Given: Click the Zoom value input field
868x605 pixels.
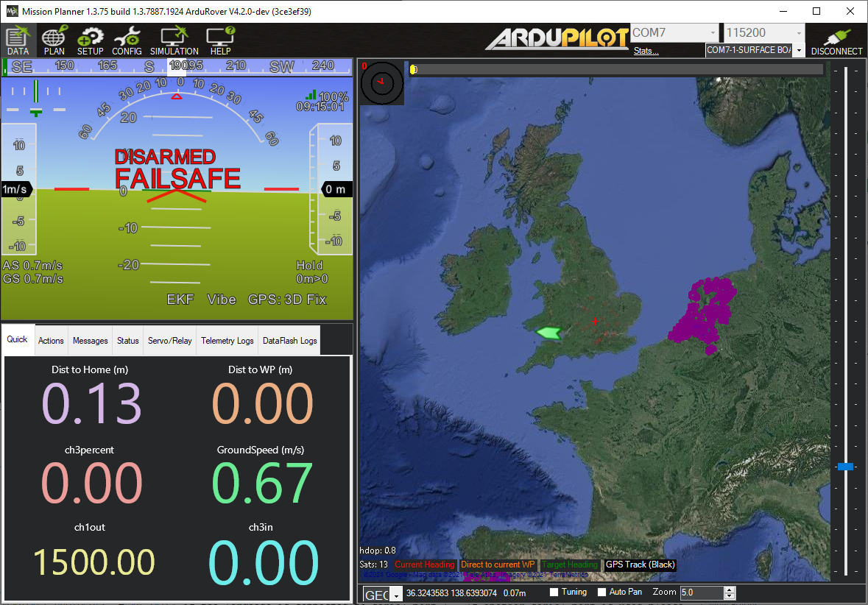Looking at the screenshot, I should (701, 593).
